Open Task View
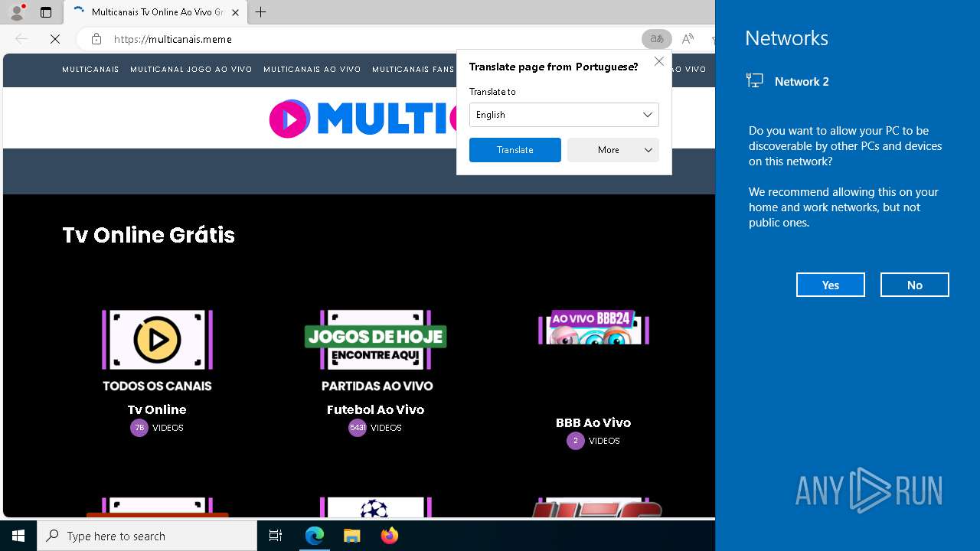Image resolution: width=980 pixels, height=551 pixels. pos(276,536)
